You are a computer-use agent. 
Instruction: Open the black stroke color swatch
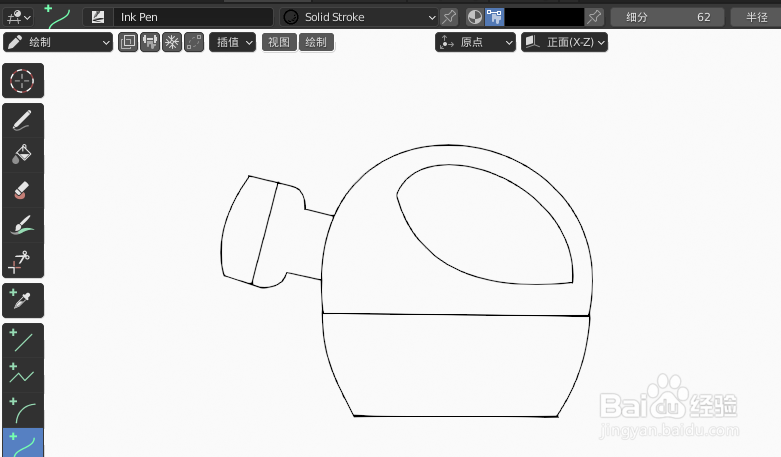(544, 17)
